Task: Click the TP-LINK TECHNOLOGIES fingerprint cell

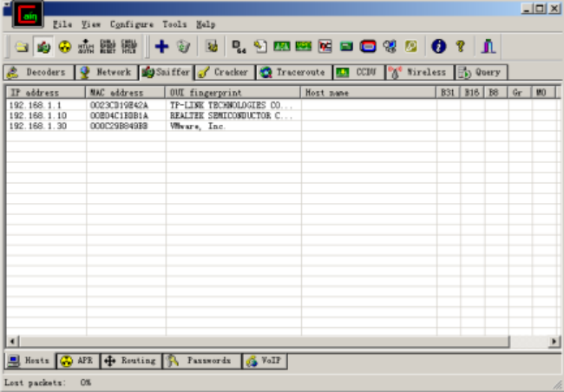Action: pos(231,105)
